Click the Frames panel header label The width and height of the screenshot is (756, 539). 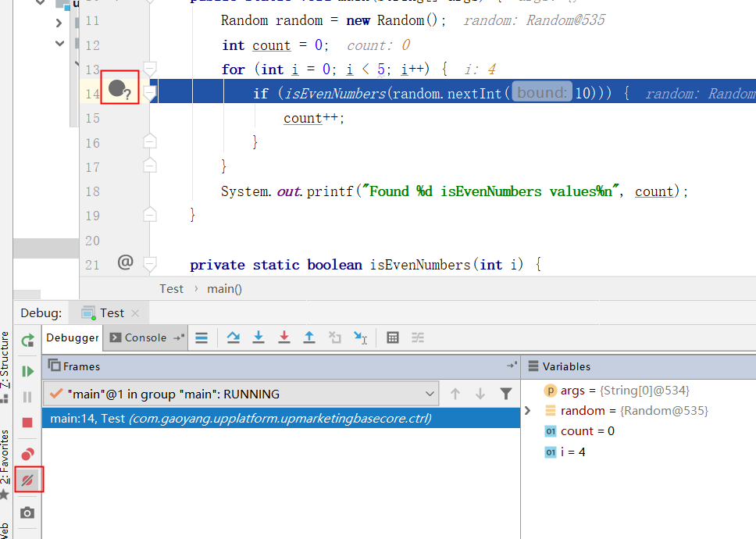[81, 366]
